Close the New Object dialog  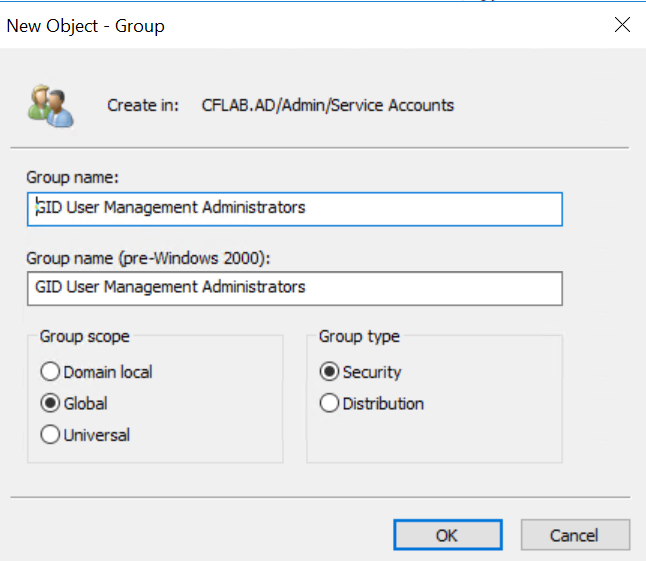point(622,26)
